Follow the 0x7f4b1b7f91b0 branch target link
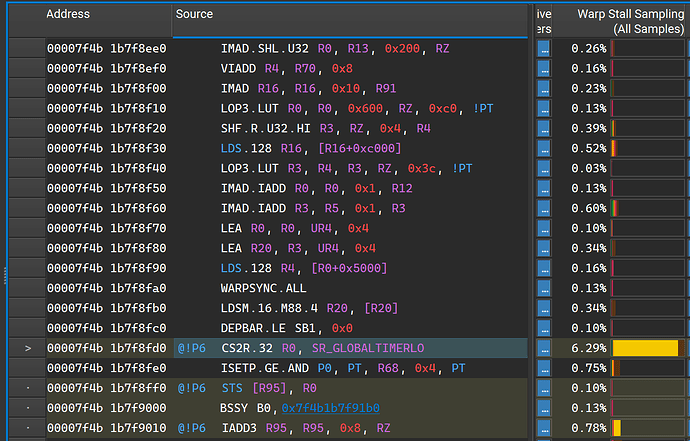 click(x=331, y=408)
